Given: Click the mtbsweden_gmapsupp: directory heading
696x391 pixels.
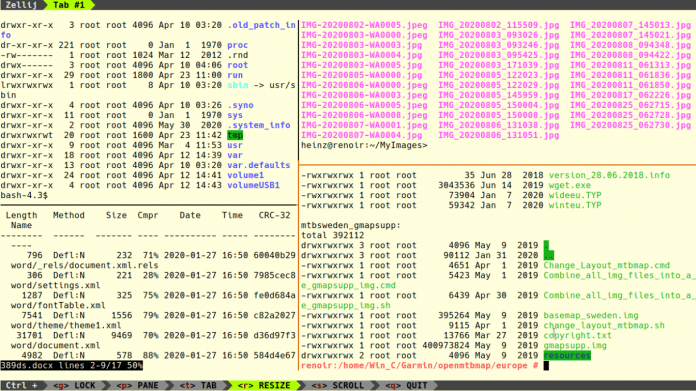Looking at the screenshot, I should (351, 225).
